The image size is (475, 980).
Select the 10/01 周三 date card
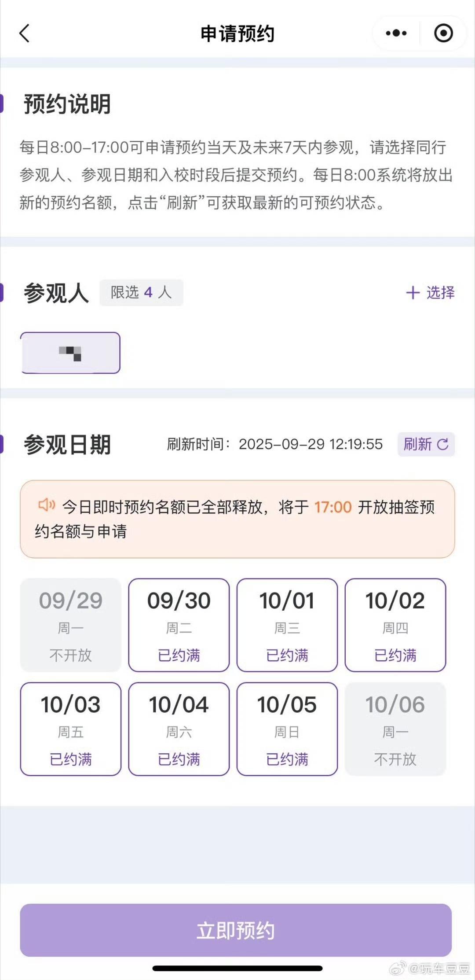tap(287, 625)
